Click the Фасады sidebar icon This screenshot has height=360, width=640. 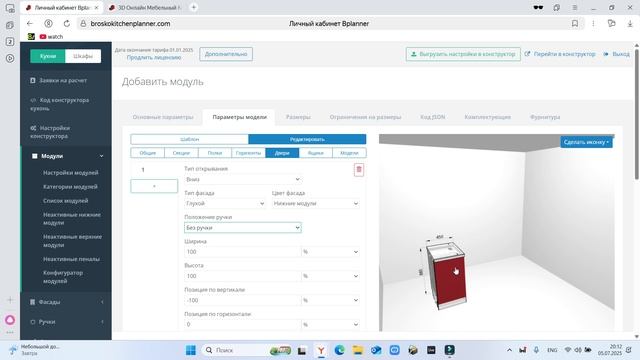[x=33, y=302]
